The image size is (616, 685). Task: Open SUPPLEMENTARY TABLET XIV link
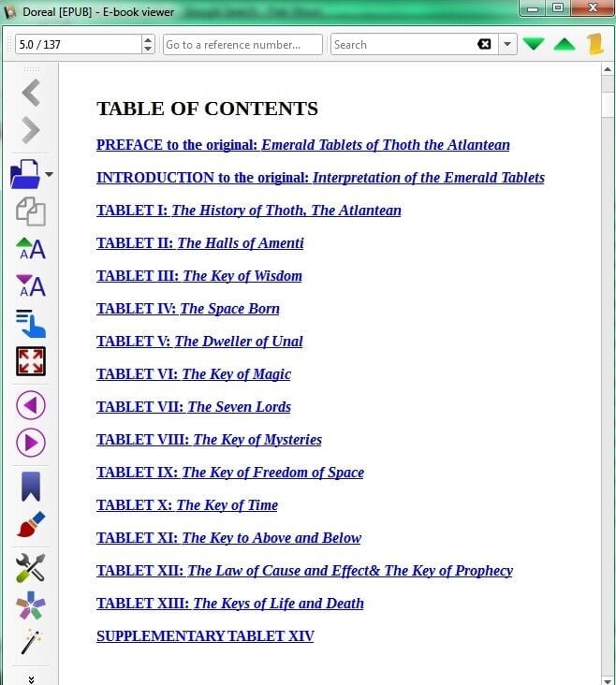205,636
